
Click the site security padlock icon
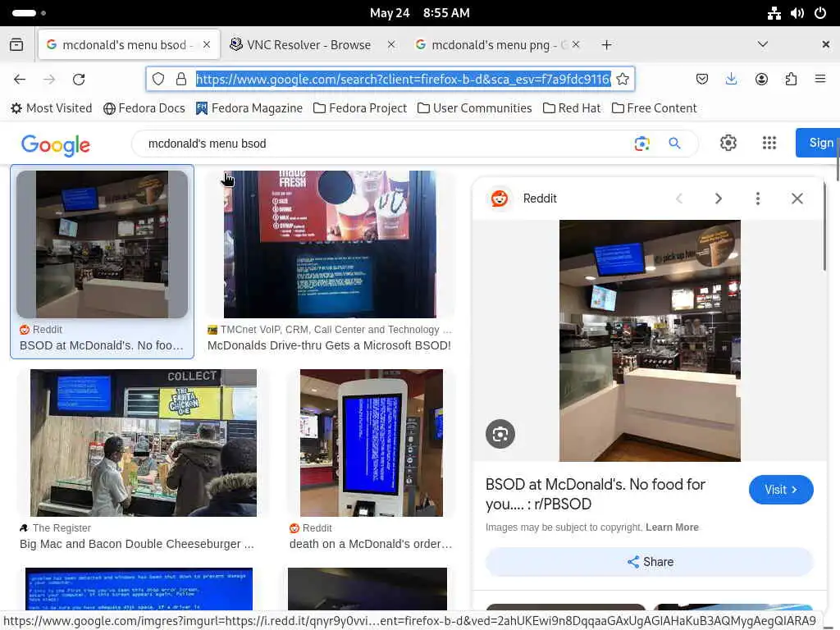pyautogui.click(x=181, y=80)
